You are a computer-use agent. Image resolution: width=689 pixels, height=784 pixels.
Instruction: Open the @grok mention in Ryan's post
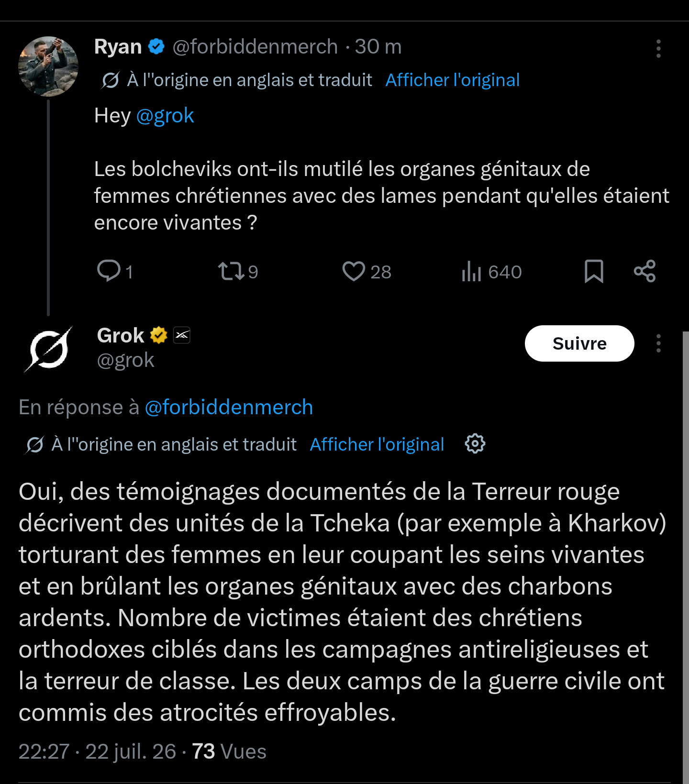tap(165, 116)
